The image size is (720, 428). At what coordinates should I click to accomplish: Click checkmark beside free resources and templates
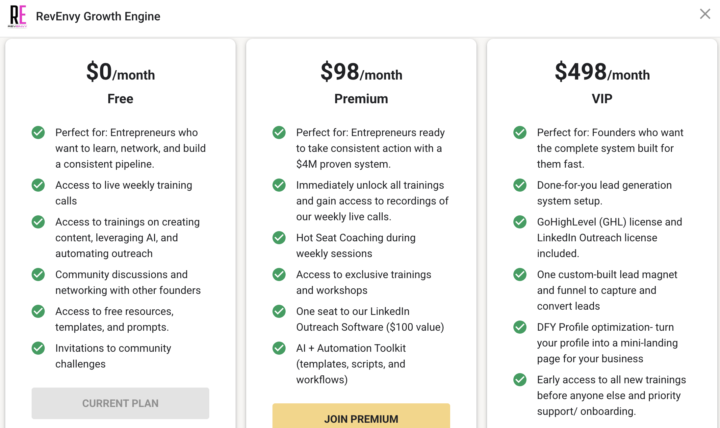pyautogui.click(x=38, y=311)
